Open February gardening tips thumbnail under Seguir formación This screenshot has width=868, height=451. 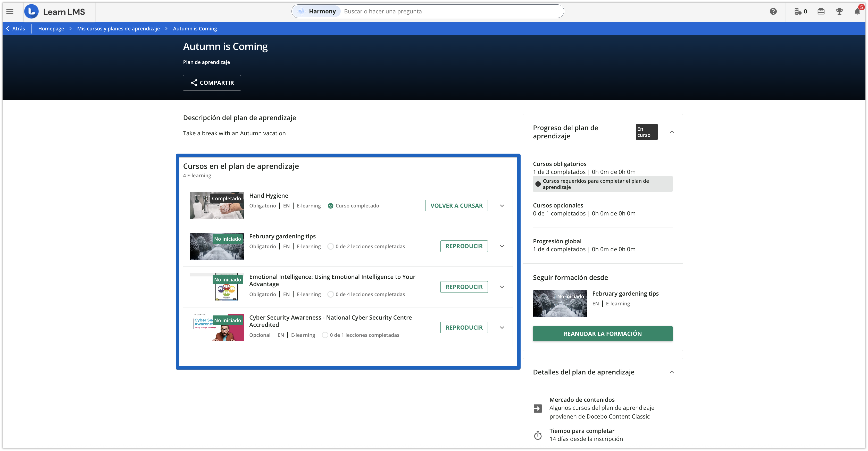coord(560,304)
